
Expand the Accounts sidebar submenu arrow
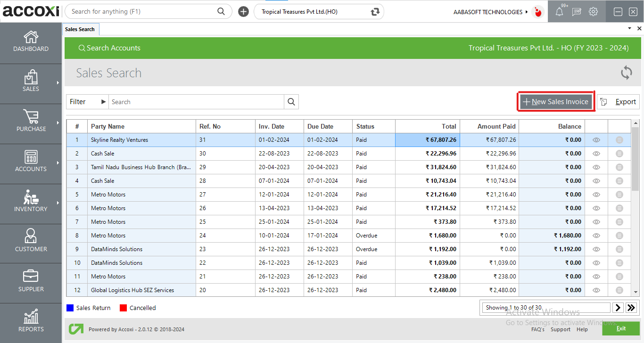click(58, 163)
